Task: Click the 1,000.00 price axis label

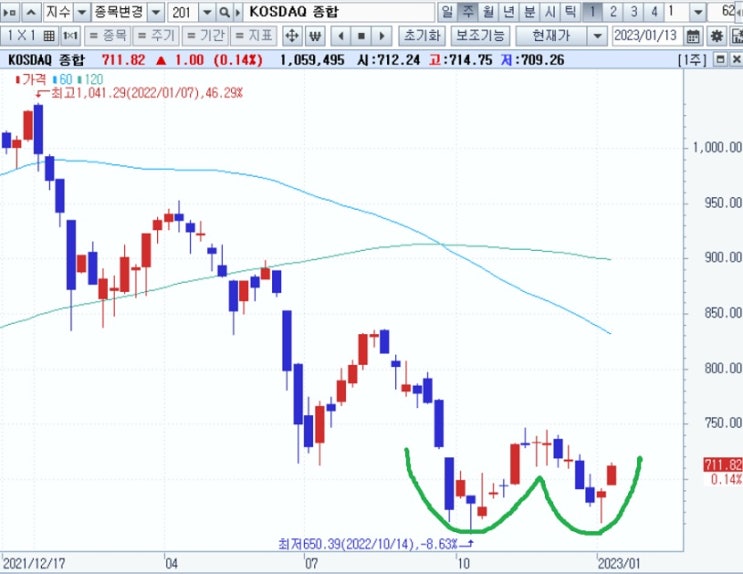Action: click(717, 147)
